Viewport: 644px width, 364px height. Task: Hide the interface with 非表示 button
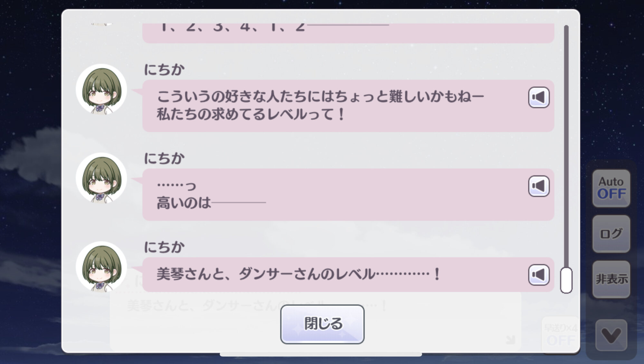click(x=611, y=279)
